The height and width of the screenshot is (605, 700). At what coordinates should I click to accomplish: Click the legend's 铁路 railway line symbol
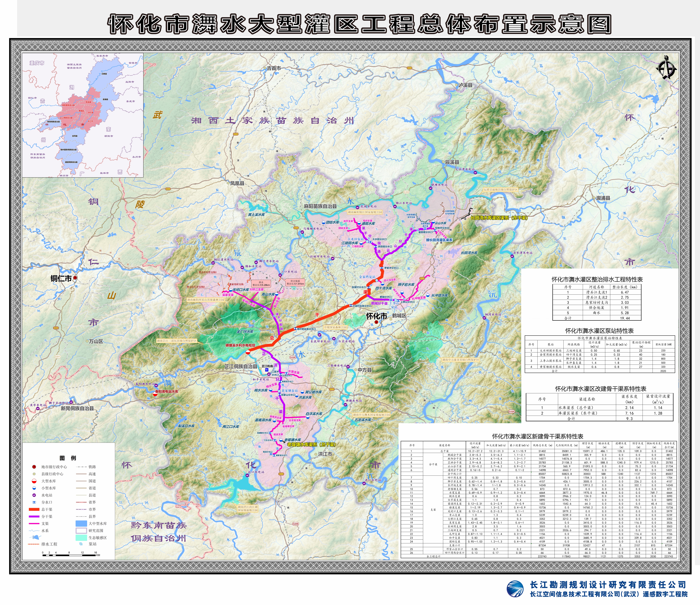[81, 467]
